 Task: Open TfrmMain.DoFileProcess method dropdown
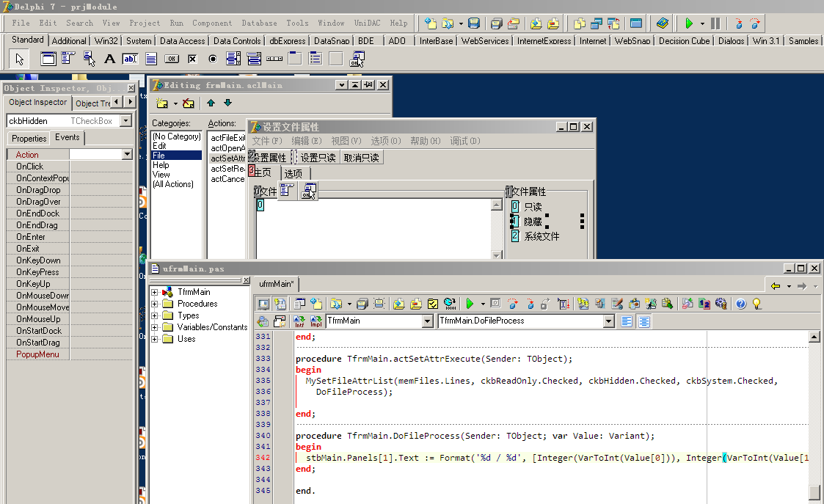(608, 321)
